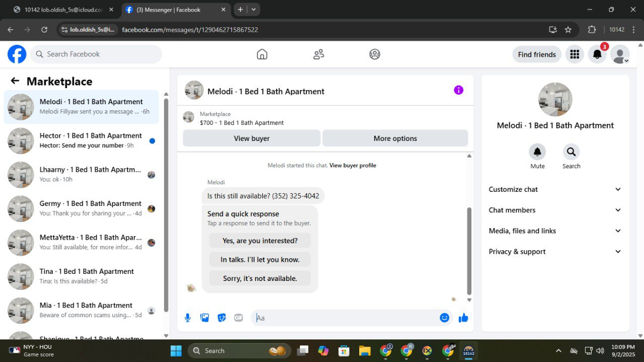This screenshot has height=362, width=644.
Task: Open the Facebook menu grid icon
Action: (575, 54)
